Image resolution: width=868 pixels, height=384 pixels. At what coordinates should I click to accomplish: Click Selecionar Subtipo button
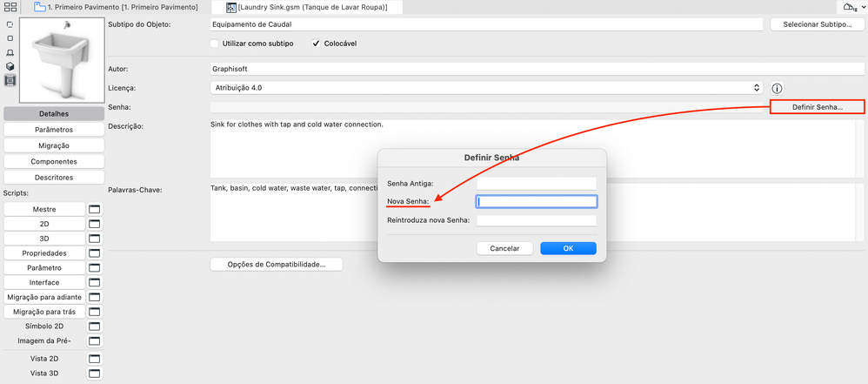[x=817, y=24]
